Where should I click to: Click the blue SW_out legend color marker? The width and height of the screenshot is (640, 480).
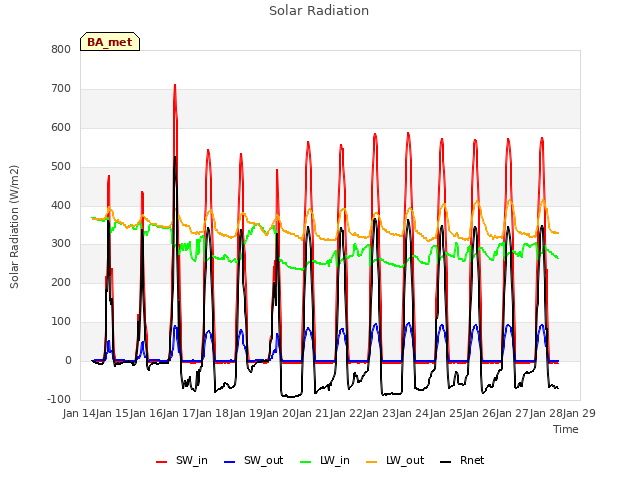tap(230, 462)
